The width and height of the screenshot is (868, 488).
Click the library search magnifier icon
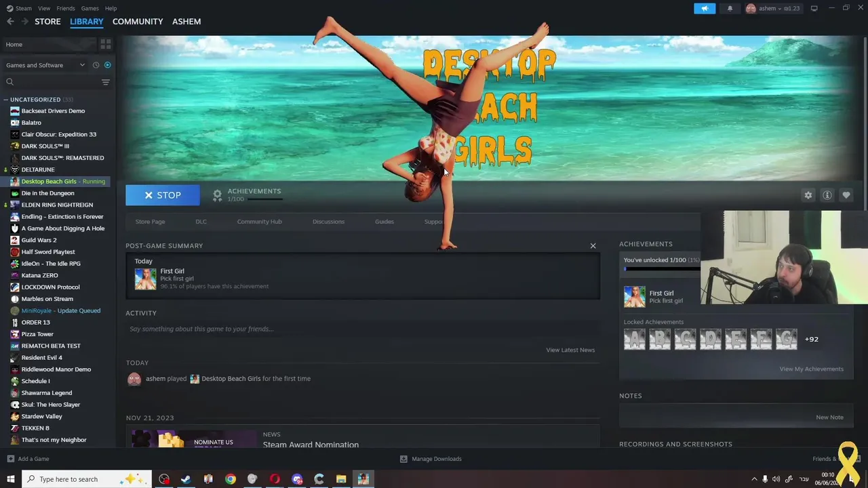9,82
